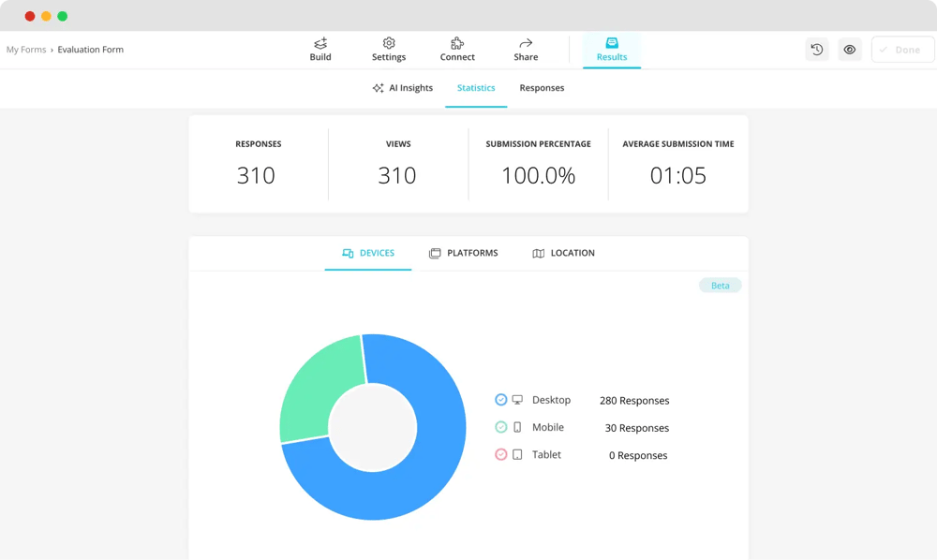Open Settings gear in top navigation
937x560 pixels.
point(389,43)
